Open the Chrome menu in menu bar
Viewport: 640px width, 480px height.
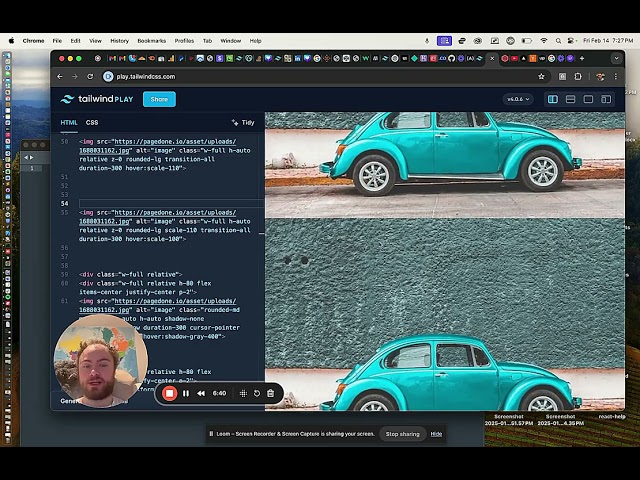click(33, 41)
